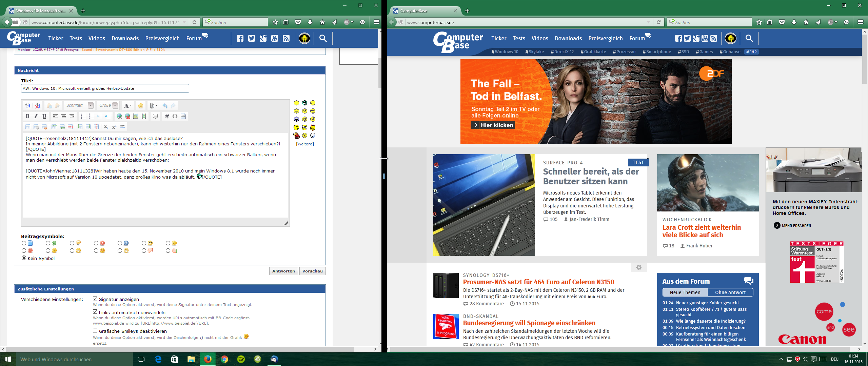
Task: Click the Titel input field
Action: click(105, 88)
